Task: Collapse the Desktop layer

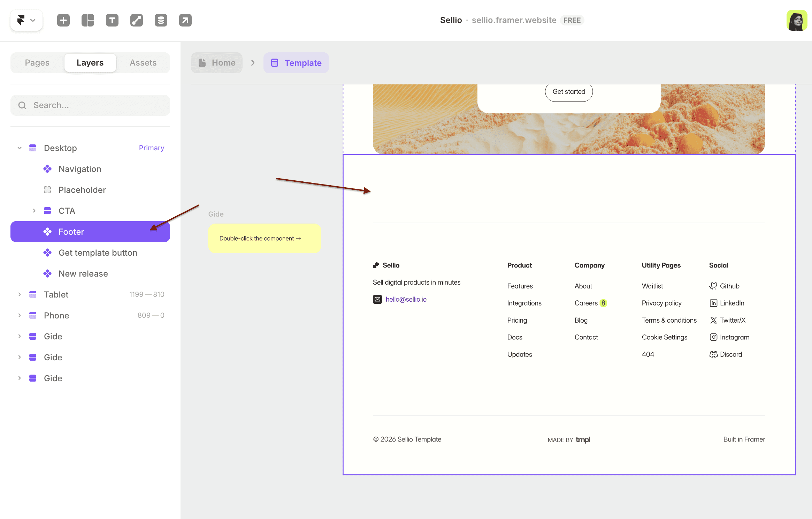Action: point(20,148)
